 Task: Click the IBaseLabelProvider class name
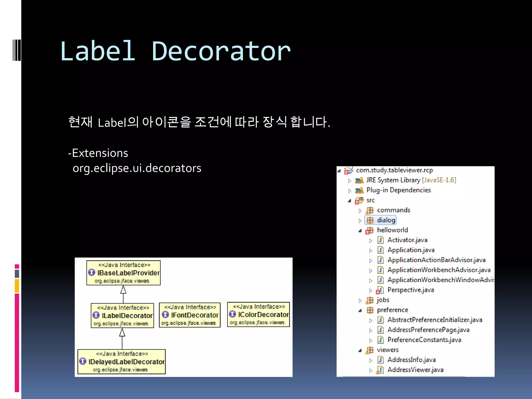128,273
